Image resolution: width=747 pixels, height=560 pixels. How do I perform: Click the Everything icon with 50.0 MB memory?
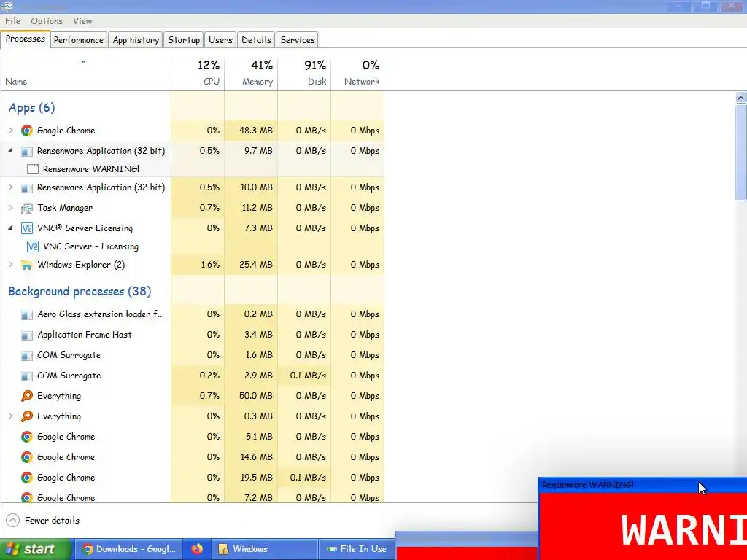[x=27, y=396]
